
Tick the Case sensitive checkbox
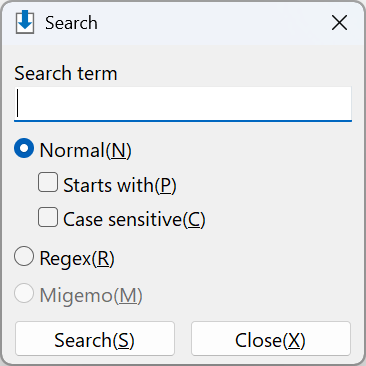[x=48, y=217]
